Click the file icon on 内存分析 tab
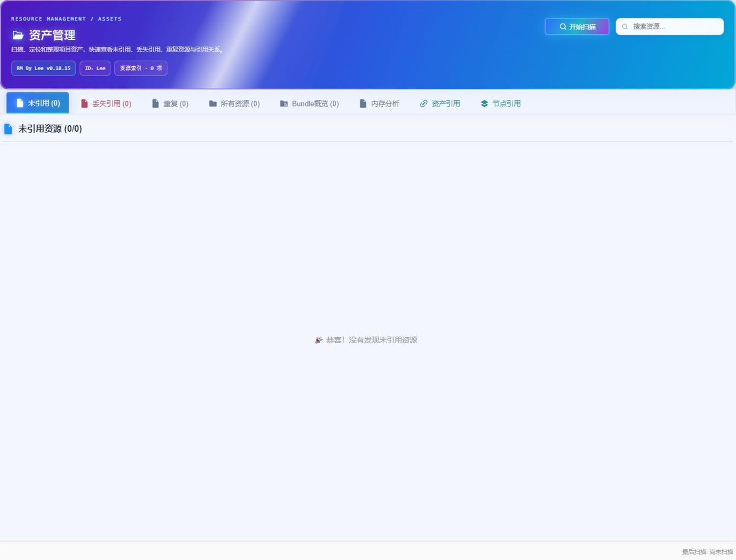 coord(363,104)
